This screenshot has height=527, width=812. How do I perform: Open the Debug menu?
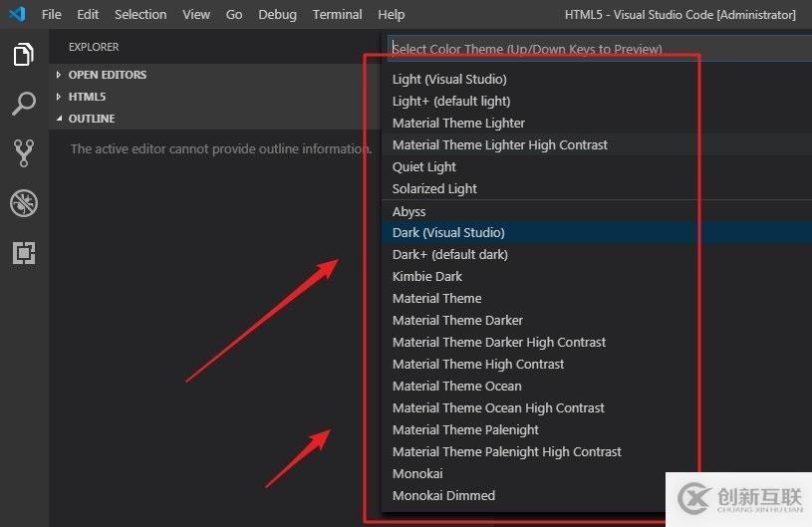[x=278, y=15]
